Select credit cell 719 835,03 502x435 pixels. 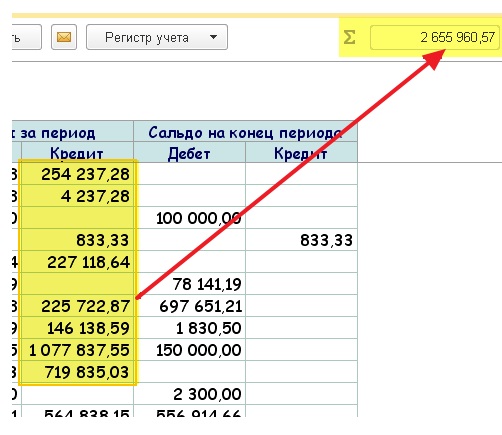(78, 372)
